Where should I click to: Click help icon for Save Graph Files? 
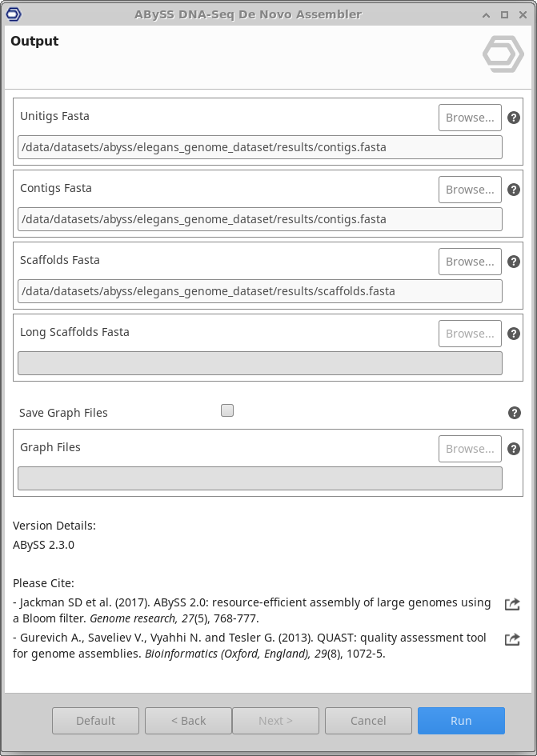[515, 413]
